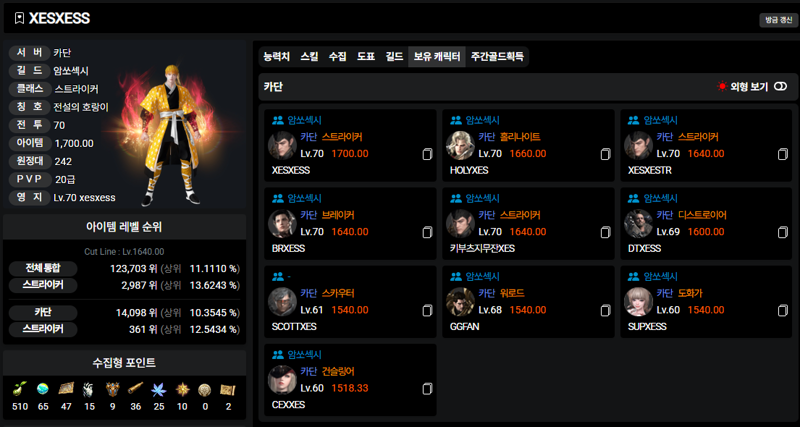800x427 pixels.
Task: Click the bookmark icon beside XESXESS title
Action: (x=19, y=19)
